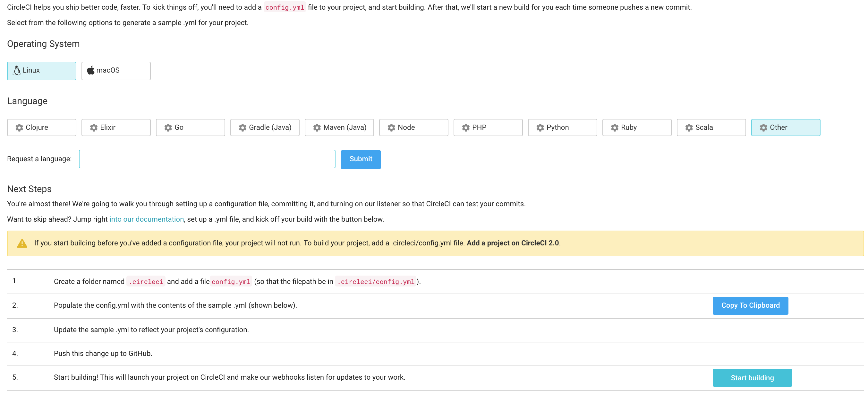Image resolution: width=868 pixels, height=397 pixels.
Task: Open 'Add a project on CircleCI 2.0' link
Action: coord(512,243)
